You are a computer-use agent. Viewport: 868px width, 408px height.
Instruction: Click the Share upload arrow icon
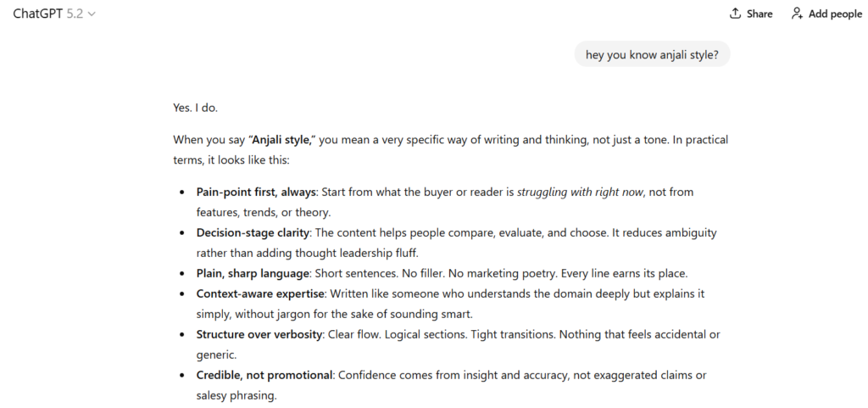pos(735,14)
